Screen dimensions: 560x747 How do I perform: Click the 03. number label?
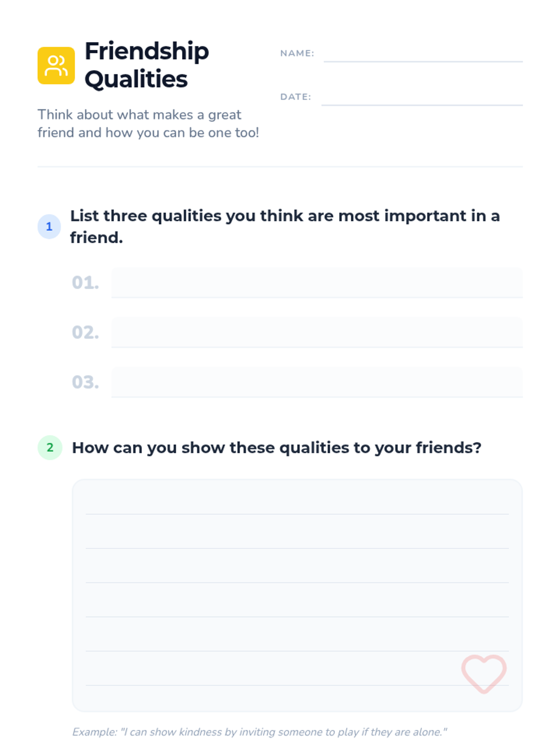(85, 382)
